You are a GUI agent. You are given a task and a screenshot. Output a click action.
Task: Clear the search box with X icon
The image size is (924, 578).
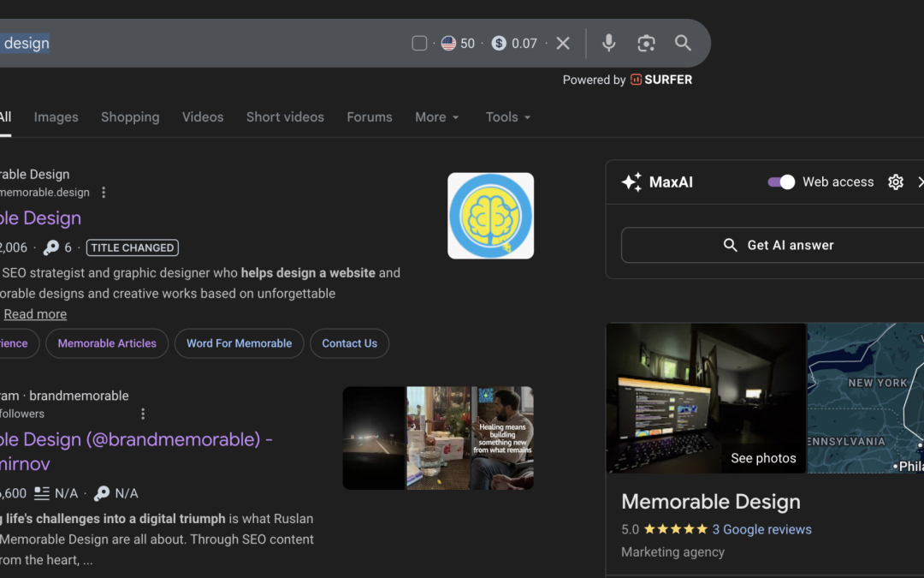563,43
